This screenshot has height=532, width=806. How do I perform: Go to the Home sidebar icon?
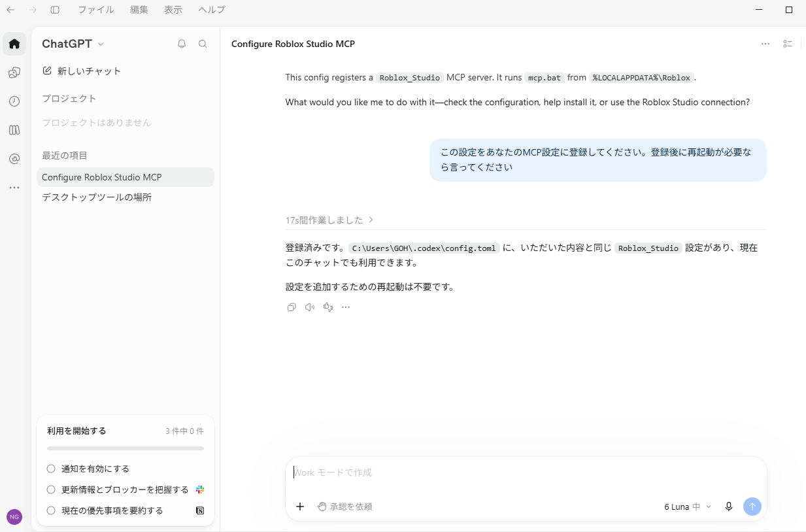(x=14, y=44)
